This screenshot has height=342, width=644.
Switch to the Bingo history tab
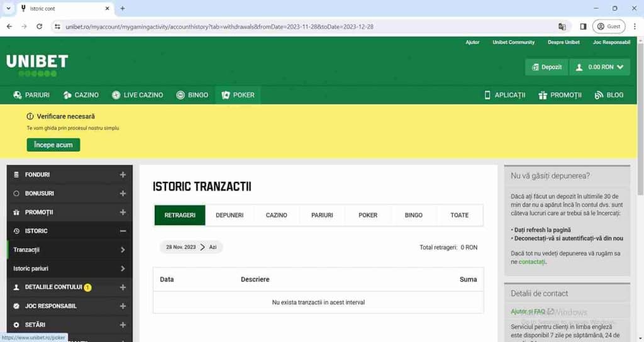pyautogui.click(x=414, y=215)
